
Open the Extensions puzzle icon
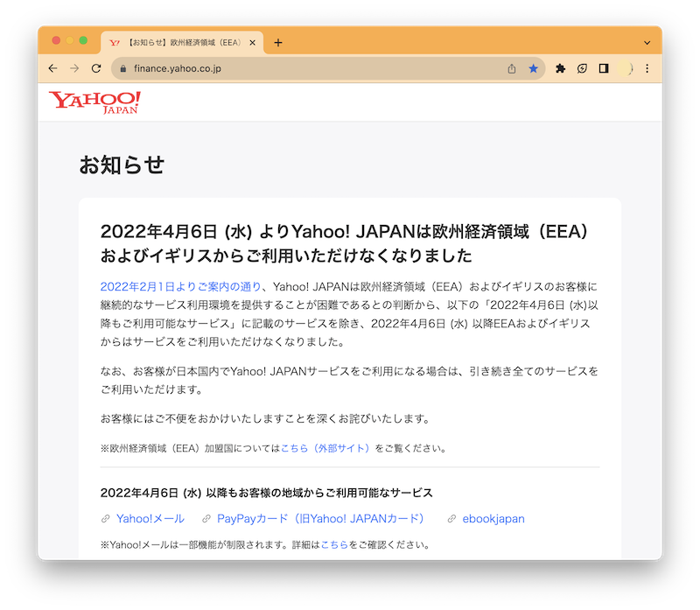(560, 68)
